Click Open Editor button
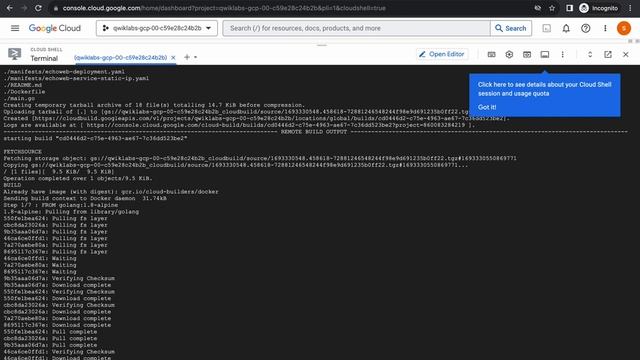The width and height of the screenshot is (640, 360). click(x=442, y=54)
